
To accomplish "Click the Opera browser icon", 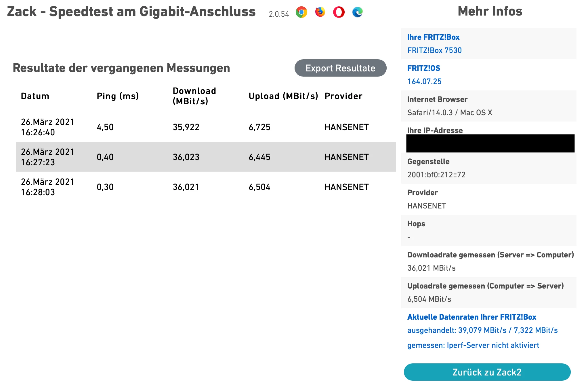I will pos(339,12).
